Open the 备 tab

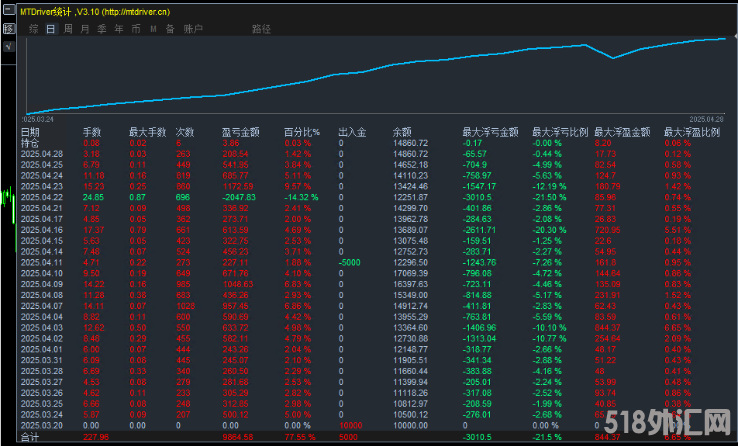(170, 29)
